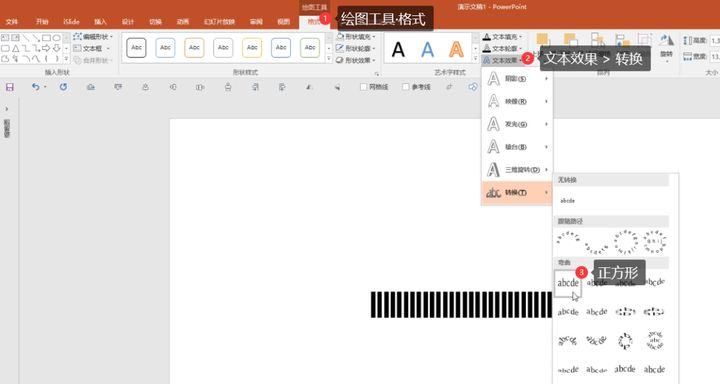The image size is (720, 384).
Task: Open 形状轮廓 dropdown
Action: point(356,48)
